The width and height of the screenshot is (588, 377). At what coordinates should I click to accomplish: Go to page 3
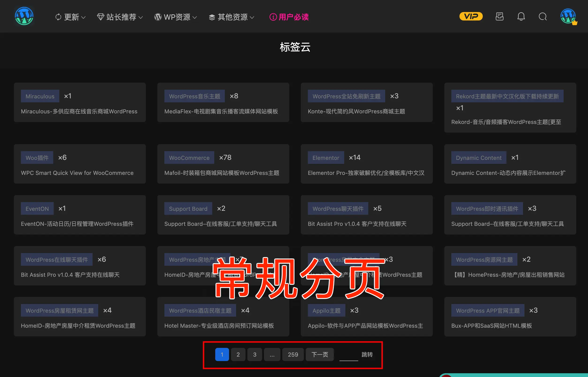(255, 354)
